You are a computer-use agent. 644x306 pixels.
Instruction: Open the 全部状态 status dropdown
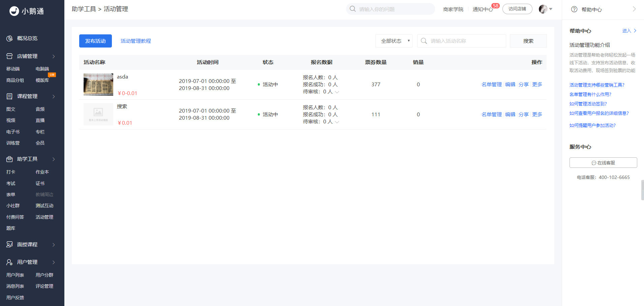(x=394, y=41)
